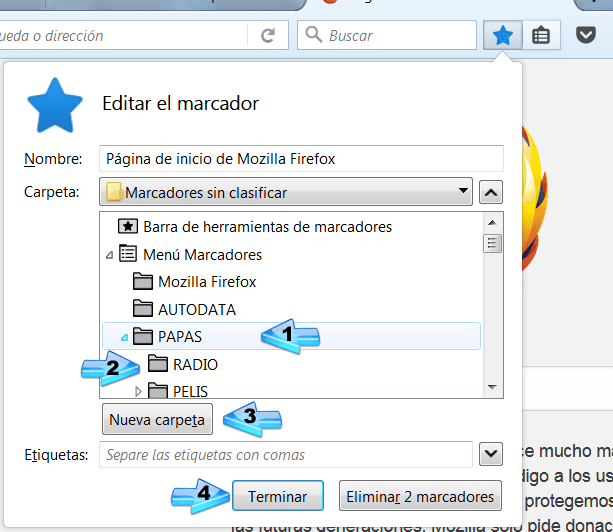The height and width of the screenshot is (532, 613).
Task: Click the folder tree scrollbar down arrow
Action: pyautogui.click(x=493, y=387)
